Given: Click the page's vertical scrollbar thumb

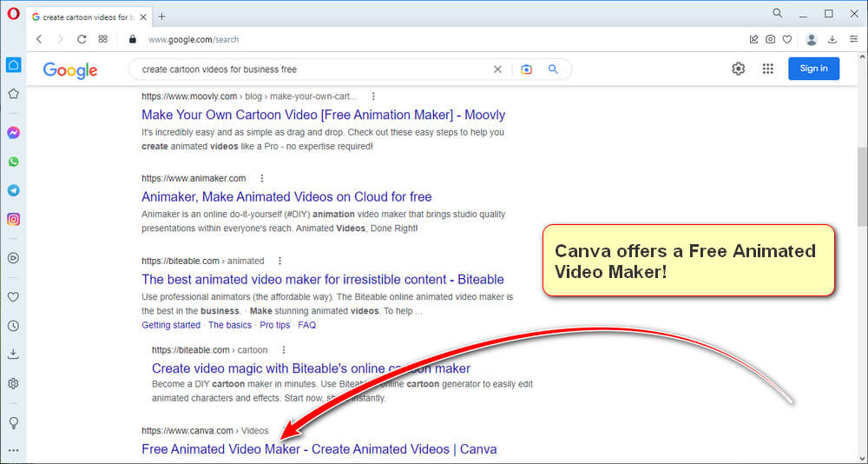Looking at the screenshot, I should (x=863, y=186).
